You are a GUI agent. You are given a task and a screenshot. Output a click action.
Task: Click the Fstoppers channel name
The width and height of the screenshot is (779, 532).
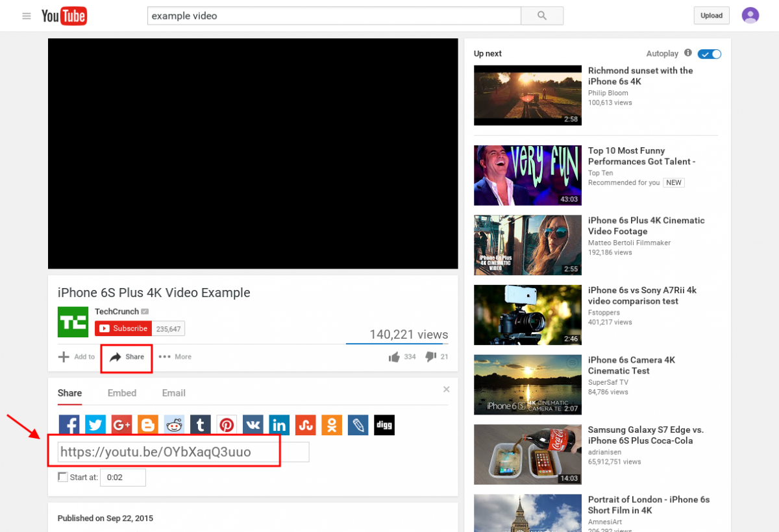(x=604, y=312)
